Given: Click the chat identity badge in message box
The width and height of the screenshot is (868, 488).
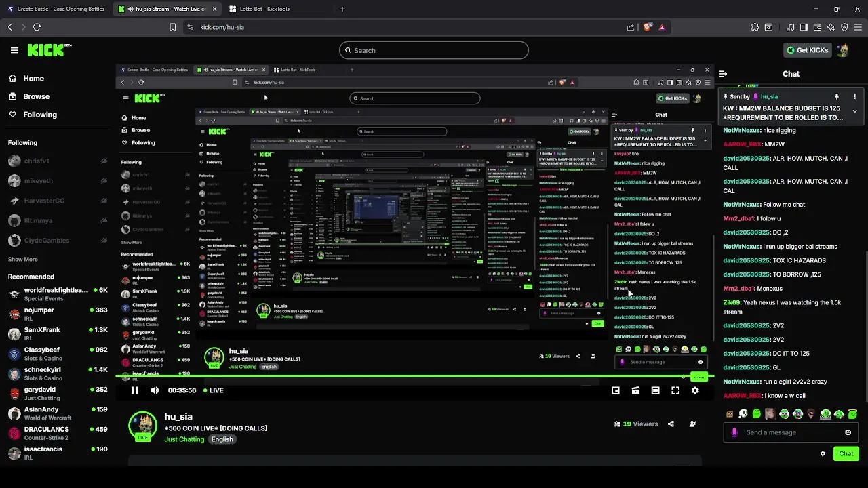Looking at the screenshot, I should pos(734,432).
